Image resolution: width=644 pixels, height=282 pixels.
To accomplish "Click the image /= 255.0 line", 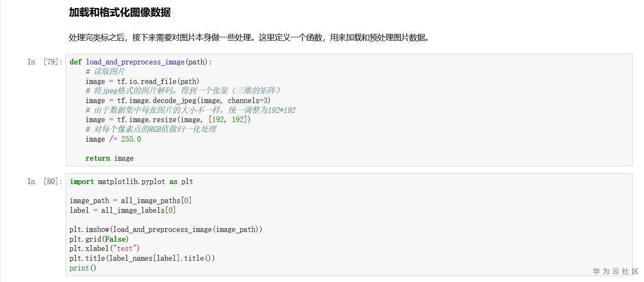I will (113, 139).
